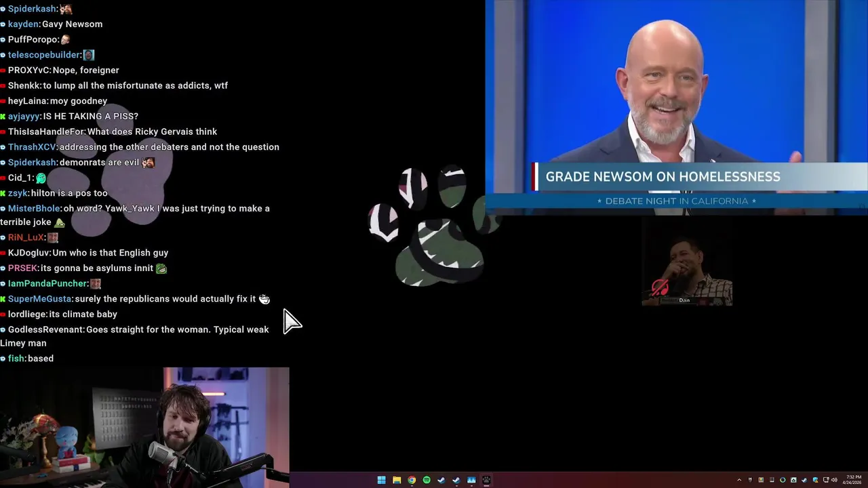This screenshot has height=488, width=868.
Task: Click username SuperMeGusta in chat
Action: tap(39, 299)
